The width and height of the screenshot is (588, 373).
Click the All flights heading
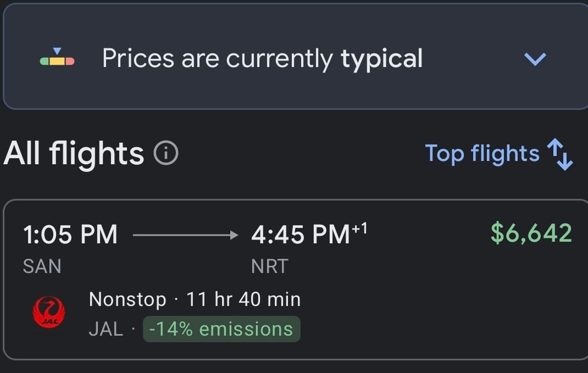coord(74,153)
